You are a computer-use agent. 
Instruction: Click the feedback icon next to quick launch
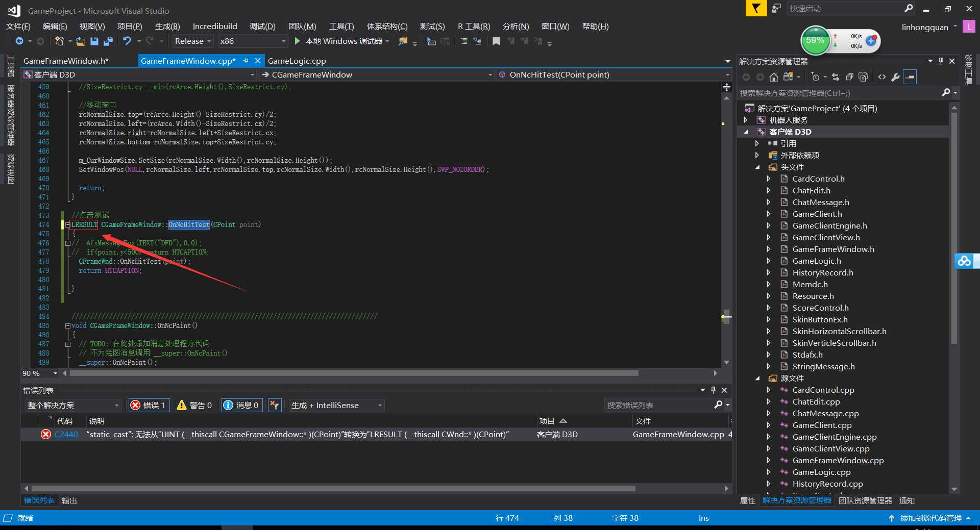(776, 8)
